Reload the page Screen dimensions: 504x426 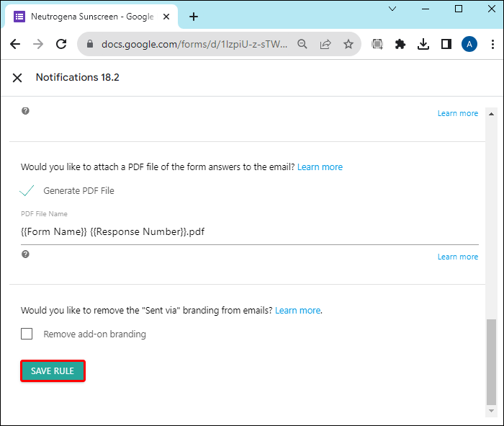pyautogui.click(x=61, y=44)
